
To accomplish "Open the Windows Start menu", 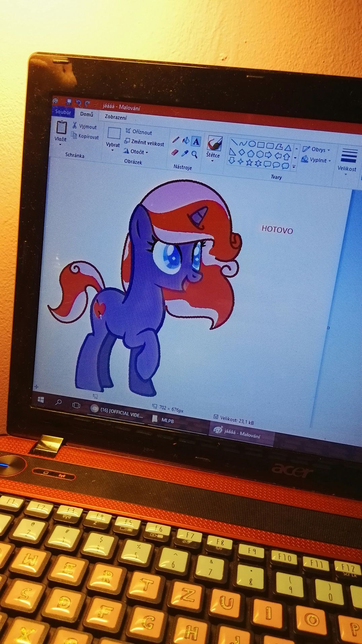I will [x=41, y=399].
